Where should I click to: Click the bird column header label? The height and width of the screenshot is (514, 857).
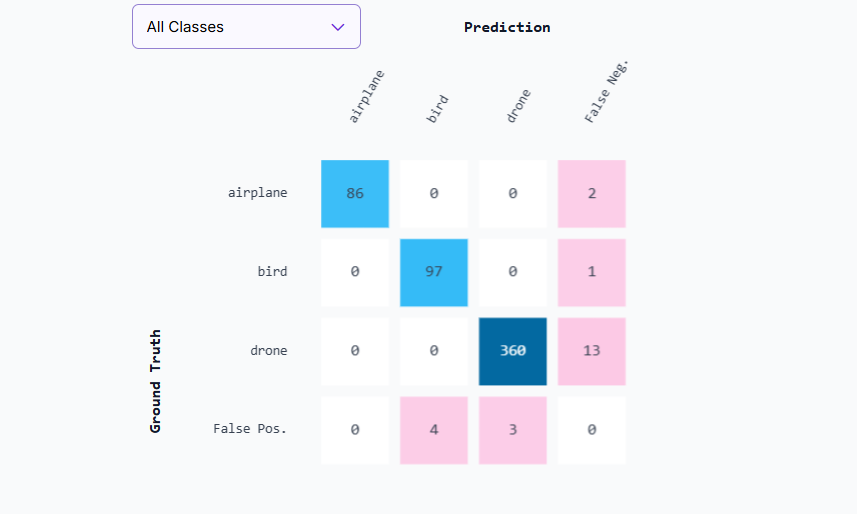point(438,108)
